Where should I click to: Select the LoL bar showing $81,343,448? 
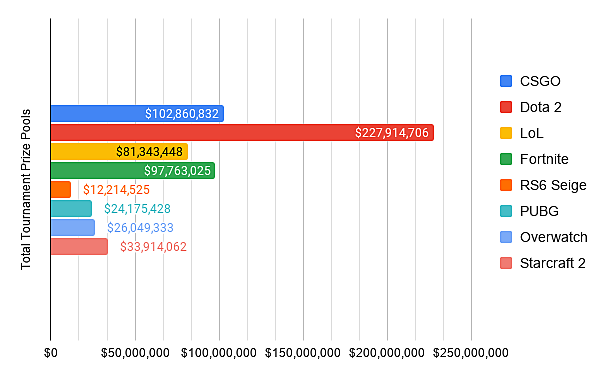pyautogui.click(x=119, y=152)
